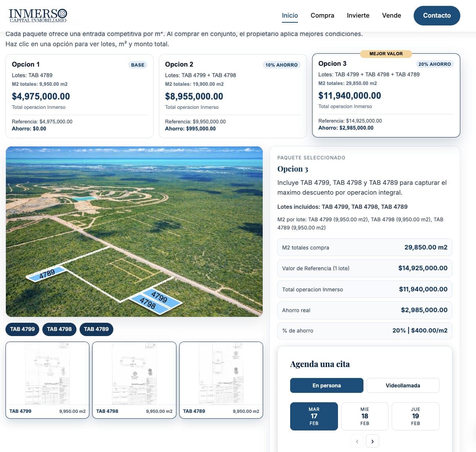Click the previous arrow in Agenda calendar
The width and height of the screenshot is (476, 452).
[357, 441]
